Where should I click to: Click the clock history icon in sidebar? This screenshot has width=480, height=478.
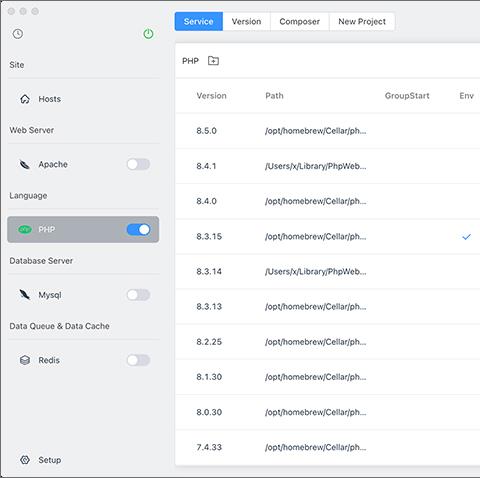(x=18, y=34)
